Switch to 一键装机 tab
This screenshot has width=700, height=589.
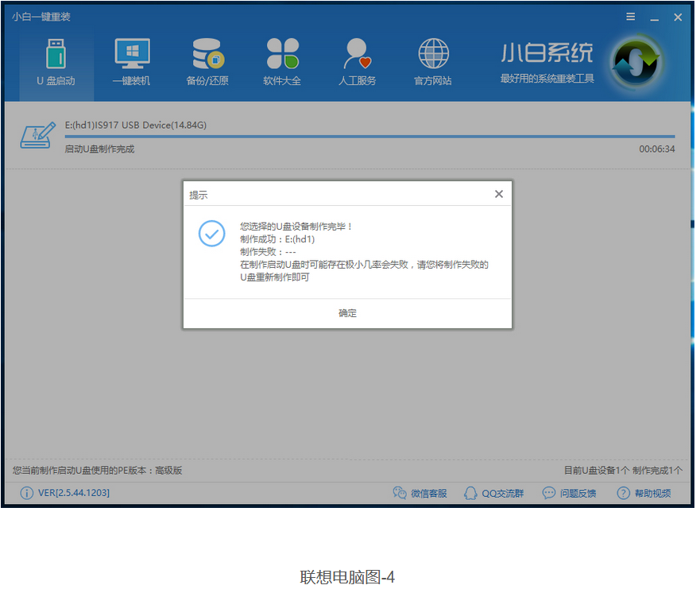(131, 63)
